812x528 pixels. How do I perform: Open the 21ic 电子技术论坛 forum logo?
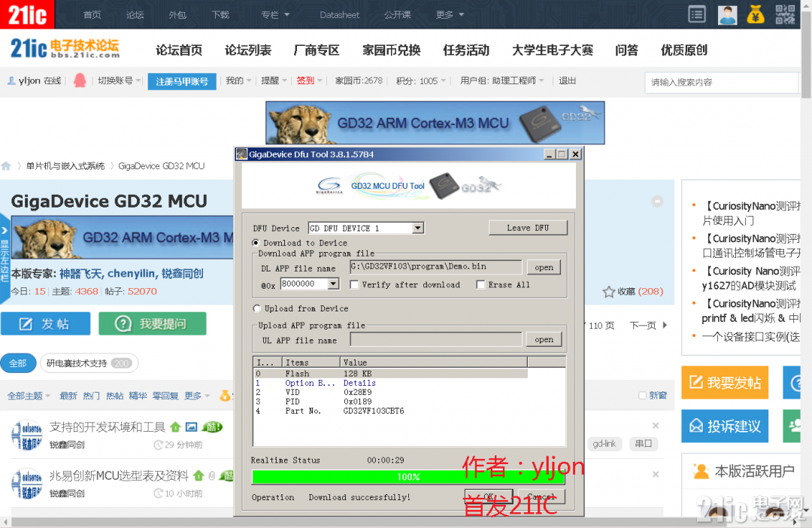[x=65, y=49]
